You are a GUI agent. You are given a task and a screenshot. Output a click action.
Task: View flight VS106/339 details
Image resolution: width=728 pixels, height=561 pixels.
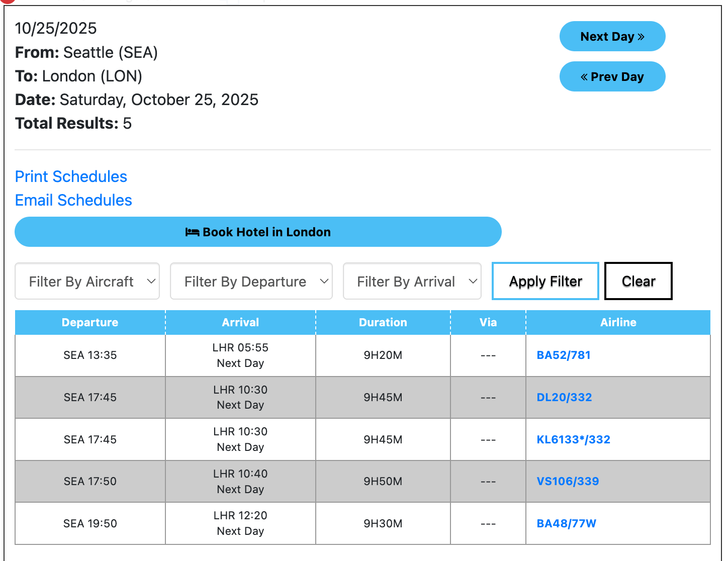568,482
